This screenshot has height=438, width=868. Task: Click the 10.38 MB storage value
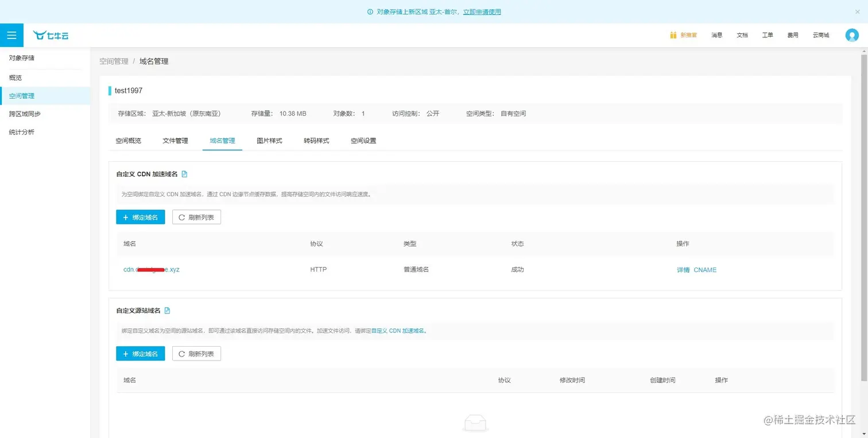293,114
